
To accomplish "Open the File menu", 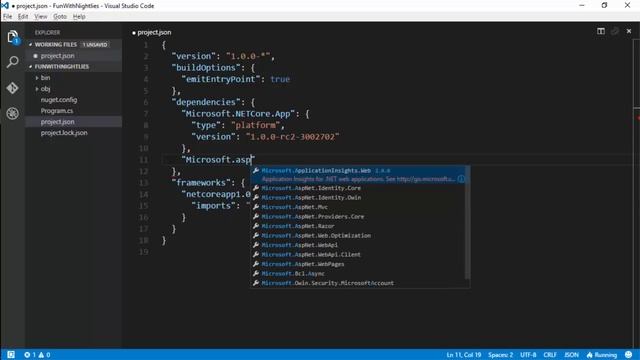I will click(x=7, y=17).
